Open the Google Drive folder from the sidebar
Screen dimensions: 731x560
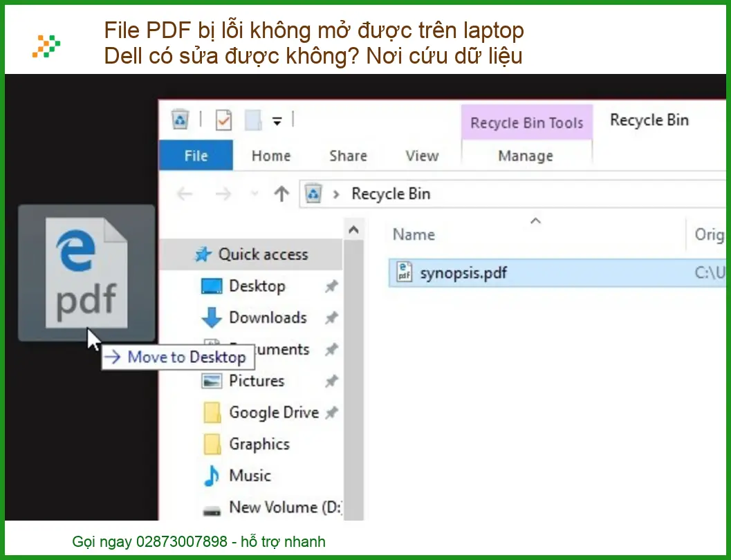point(273,412)
